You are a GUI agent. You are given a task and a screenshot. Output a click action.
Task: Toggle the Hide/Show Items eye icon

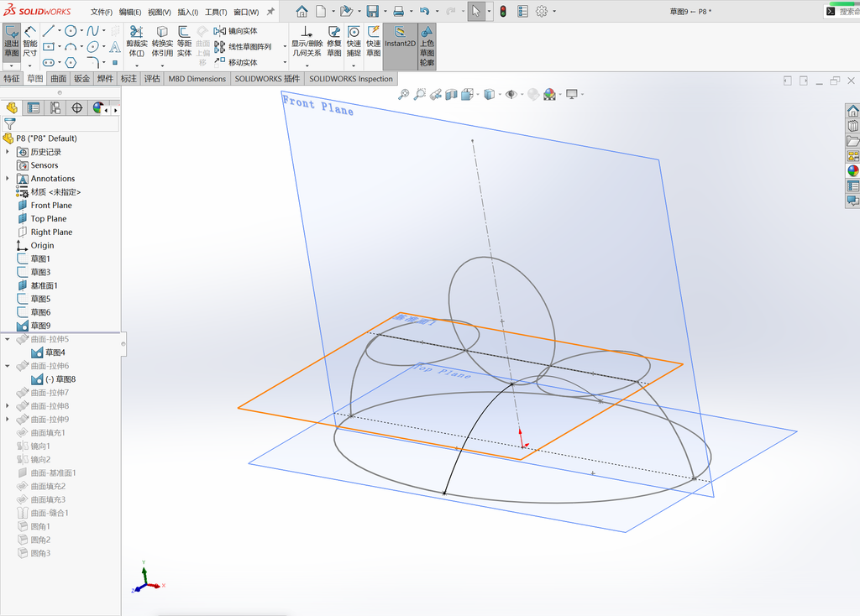(x=511, y=94)
